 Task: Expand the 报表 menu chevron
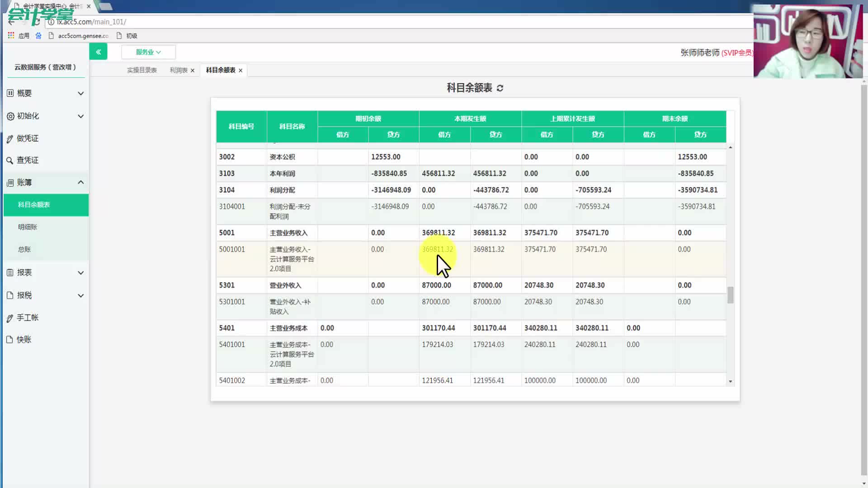click(x=80, y=273)
